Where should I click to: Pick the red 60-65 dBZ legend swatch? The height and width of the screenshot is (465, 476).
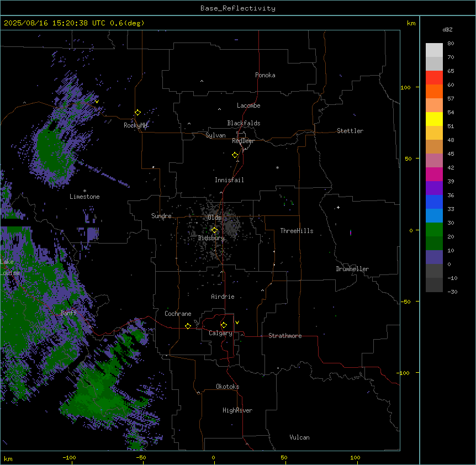(x=434, y=77)
